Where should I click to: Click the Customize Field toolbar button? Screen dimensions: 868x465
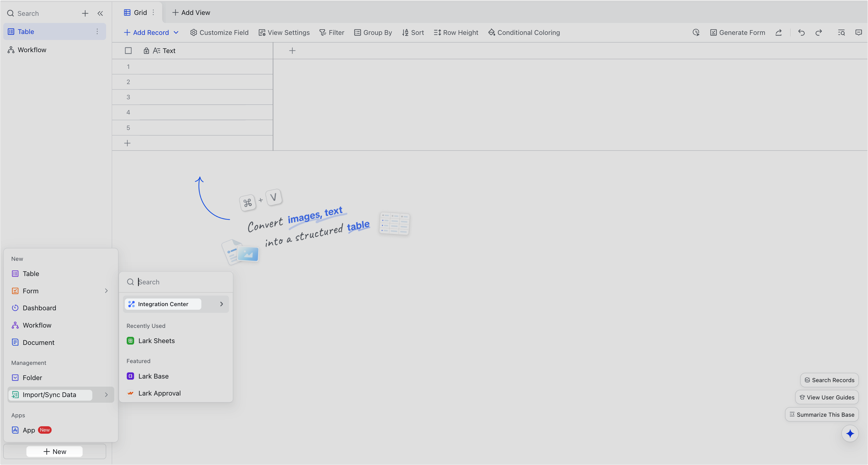coord(219,32)
